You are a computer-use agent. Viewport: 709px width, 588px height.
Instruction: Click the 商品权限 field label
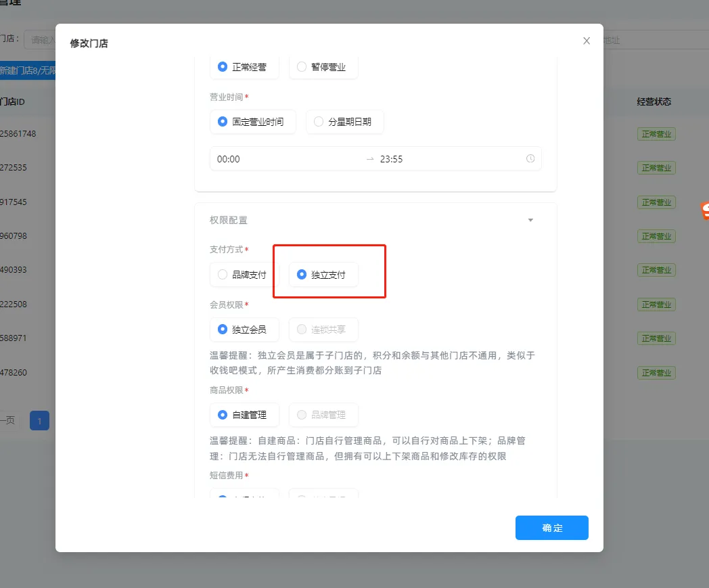coord(226,390)
